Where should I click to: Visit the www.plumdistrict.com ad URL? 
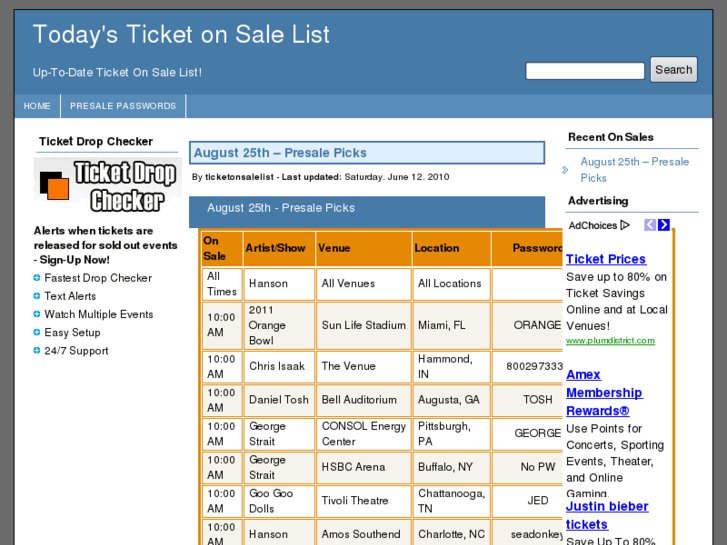click(x=610, y=340)
